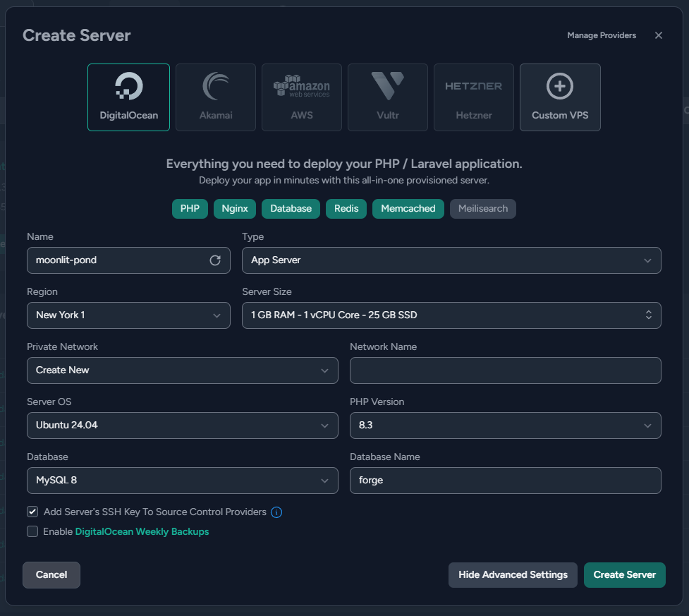
Task: Close the Create Server dialog
Action: pos(658,35)
